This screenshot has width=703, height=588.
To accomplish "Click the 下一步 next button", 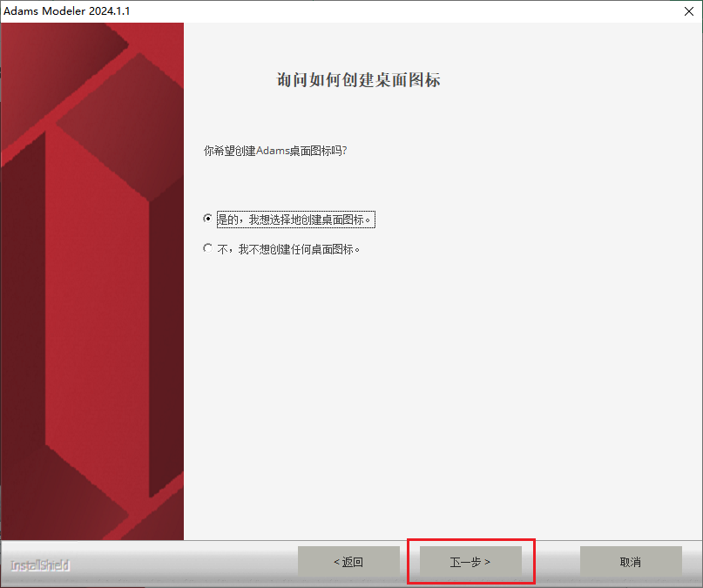I will (x=470, y=562).
